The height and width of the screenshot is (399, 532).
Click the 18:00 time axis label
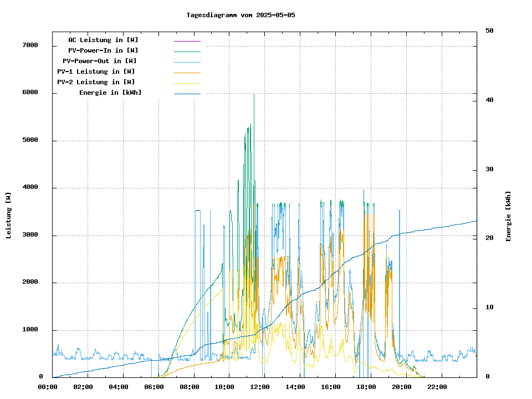coord(366,387)
